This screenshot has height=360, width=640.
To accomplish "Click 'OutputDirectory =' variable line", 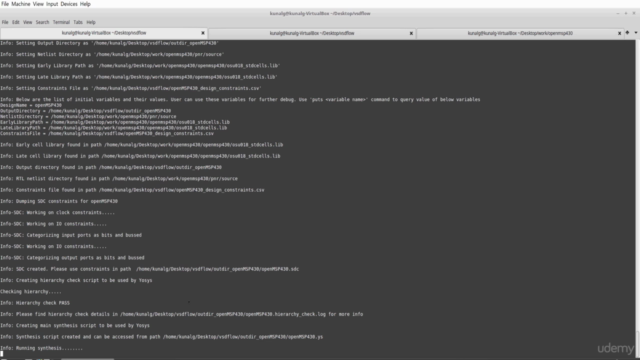I will [x=86, y=111].
